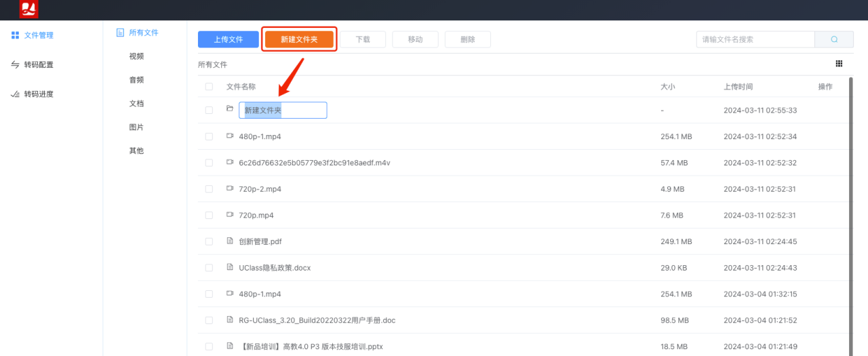Image resolution: width=868 pixels, height=356 pixels.
Task: Check the RG-UClass user manual .doc checkbox
Action: click(209, 320)
